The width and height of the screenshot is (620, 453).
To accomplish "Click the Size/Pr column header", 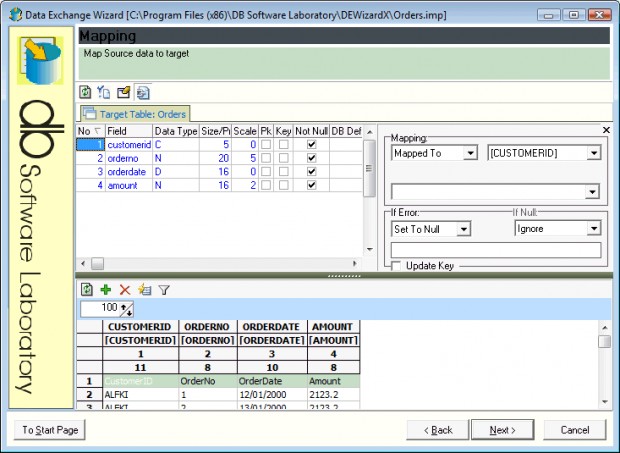I will click(x=215, y=131).
